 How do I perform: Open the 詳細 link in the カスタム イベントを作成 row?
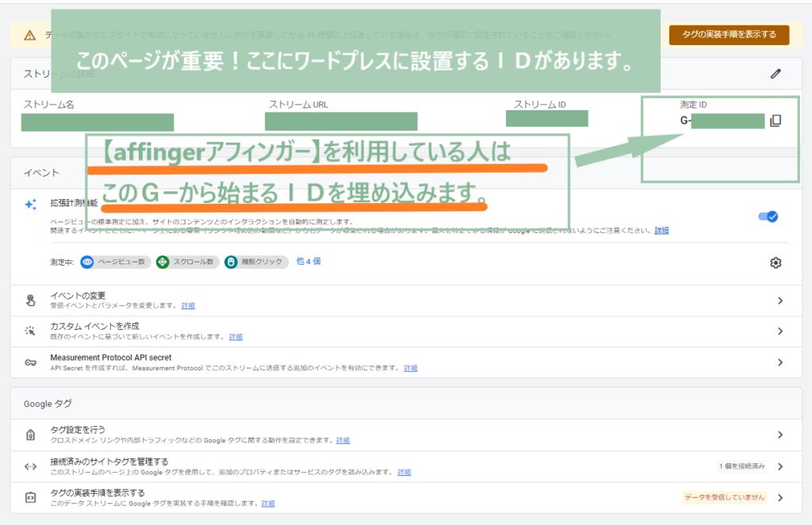pyautogui.click(x=236, y=336)
